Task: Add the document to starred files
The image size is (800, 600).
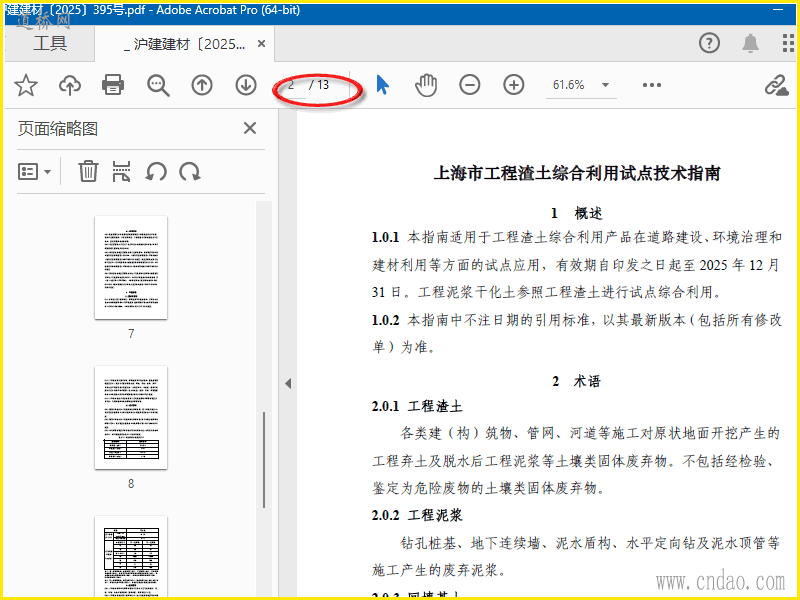Action: [x=26, y=85]
